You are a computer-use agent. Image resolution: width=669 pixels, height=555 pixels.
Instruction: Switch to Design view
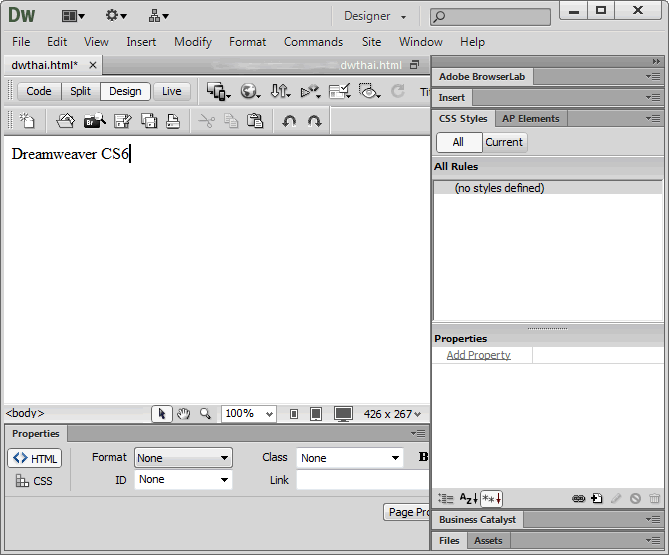[x=125, y=91]
